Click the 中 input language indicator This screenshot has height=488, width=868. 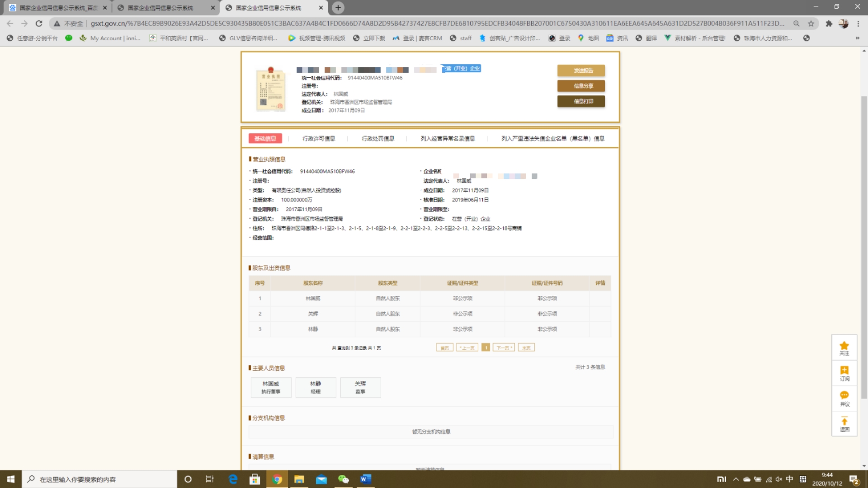click(x=789, y=479)
